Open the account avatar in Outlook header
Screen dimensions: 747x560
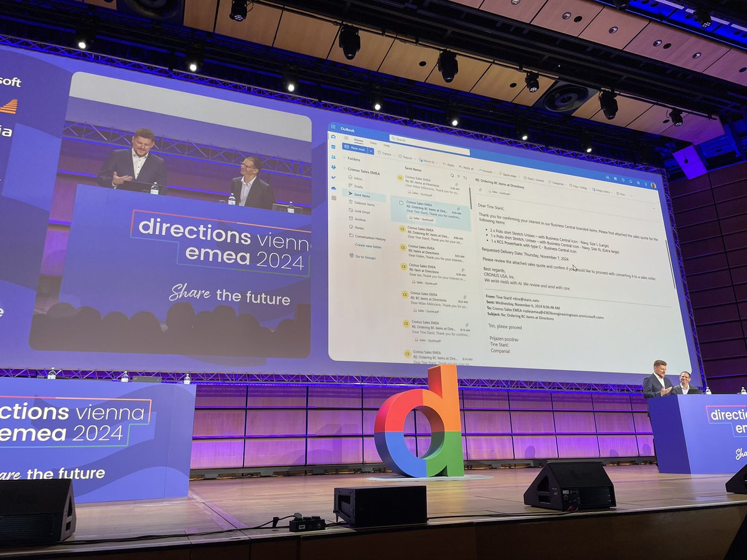tap(653, 185)
